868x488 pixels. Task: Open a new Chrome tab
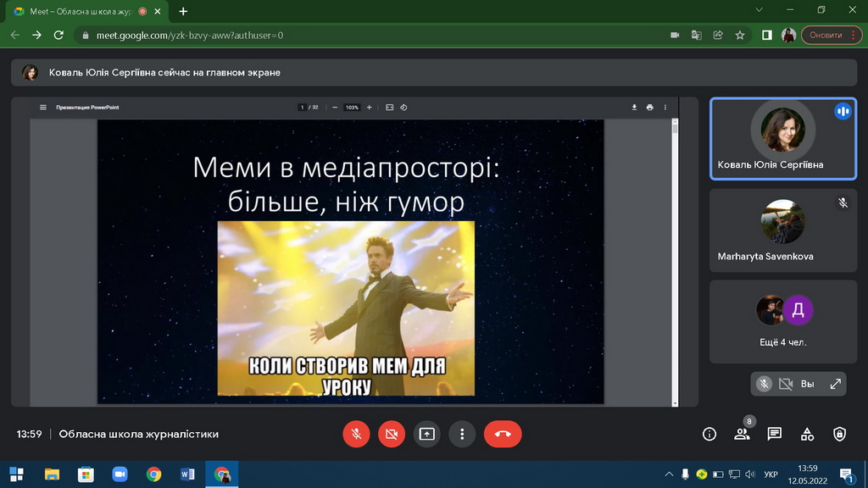coord(183,11)
